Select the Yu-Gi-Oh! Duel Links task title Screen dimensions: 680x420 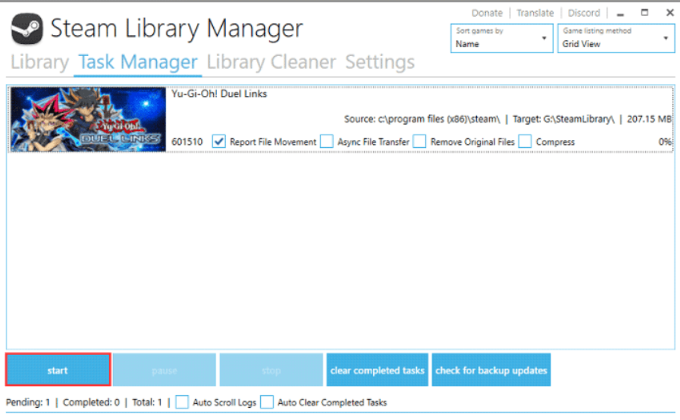point(219,94)
